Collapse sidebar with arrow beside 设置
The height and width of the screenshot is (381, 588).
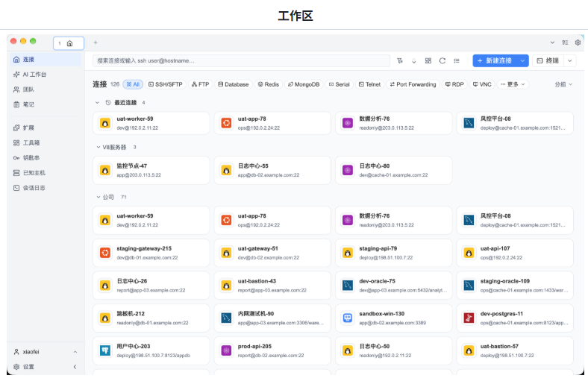[x=75, y=367]
